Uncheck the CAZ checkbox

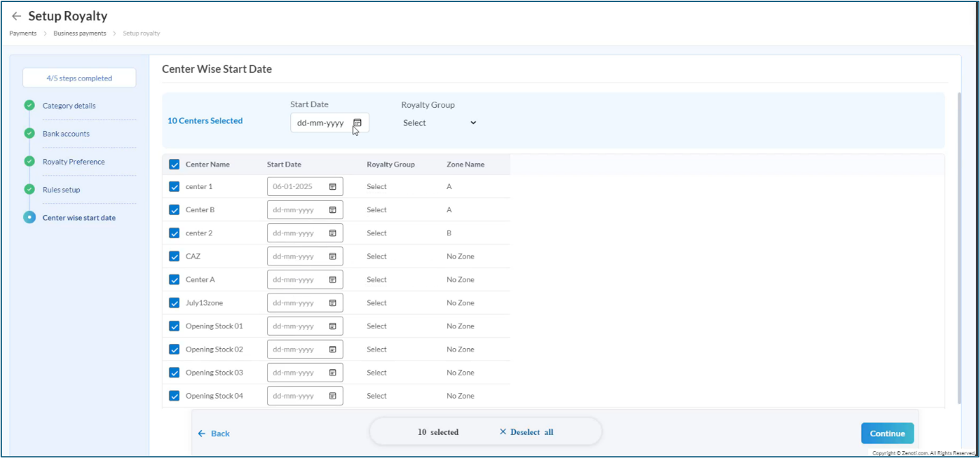point(174,257)
